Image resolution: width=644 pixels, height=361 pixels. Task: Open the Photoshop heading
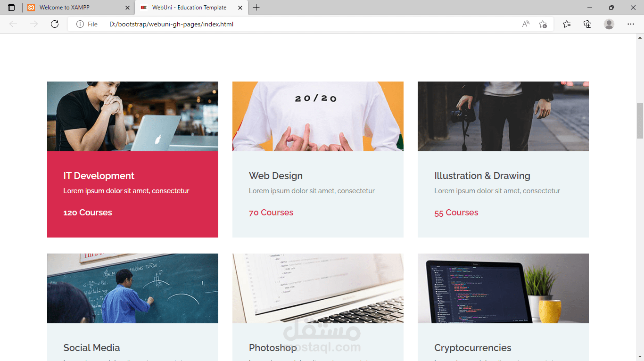pyautogui.click(x=273, y=348)
